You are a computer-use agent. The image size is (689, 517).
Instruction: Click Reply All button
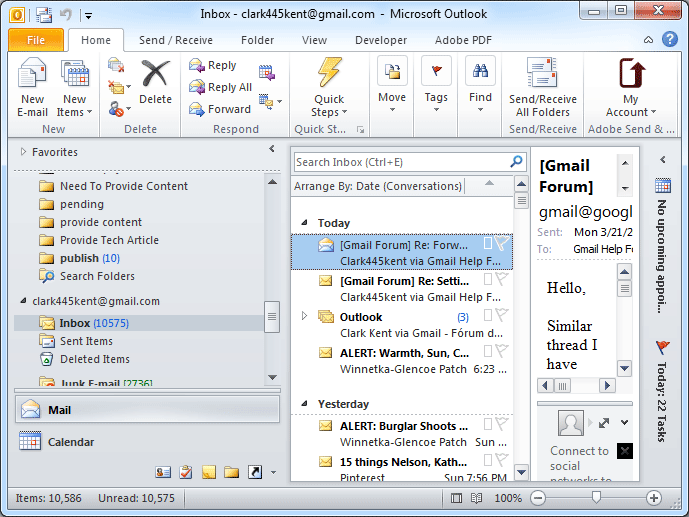tap(220, 87)
